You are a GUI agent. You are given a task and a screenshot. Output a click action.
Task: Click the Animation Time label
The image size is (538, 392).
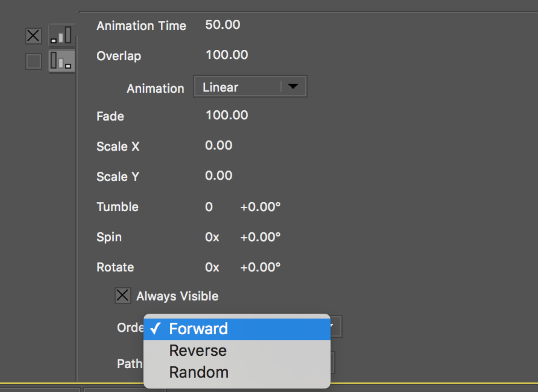pos(141,26)
